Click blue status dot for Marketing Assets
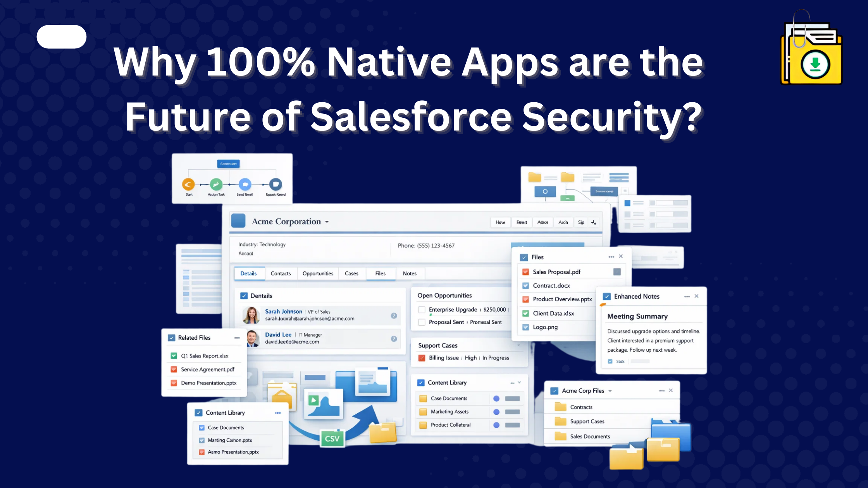 coord(496,412)
